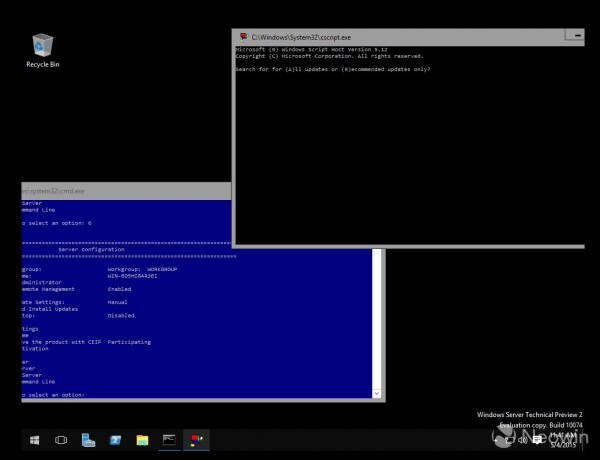Screen dimensions: 600x460
Task: Open the Recycle Bin desktop icon
Action: [42, 48]
